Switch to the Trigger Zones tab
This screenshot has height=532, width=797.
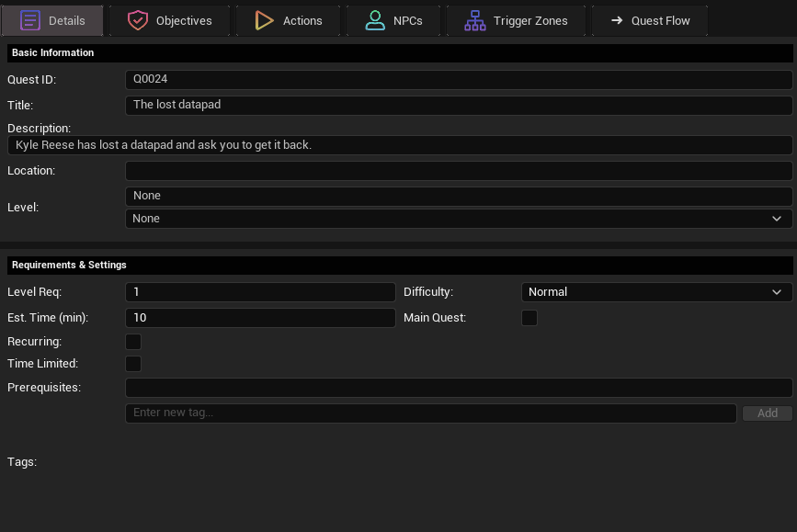[x=516, y=21]
